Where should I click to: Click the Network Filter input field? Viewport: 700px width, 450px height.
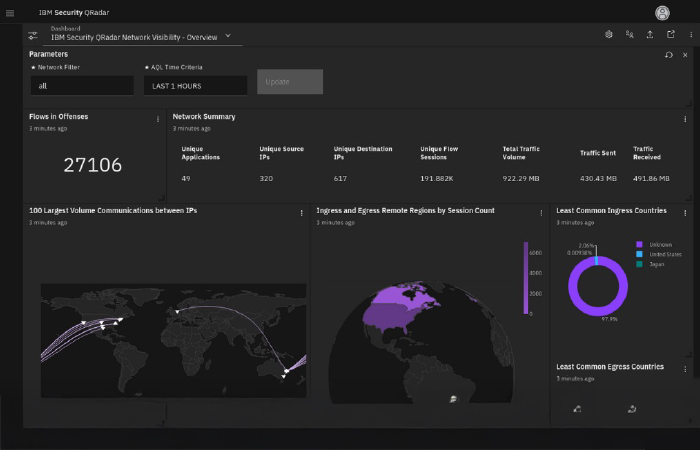click(x=82, y=85)
